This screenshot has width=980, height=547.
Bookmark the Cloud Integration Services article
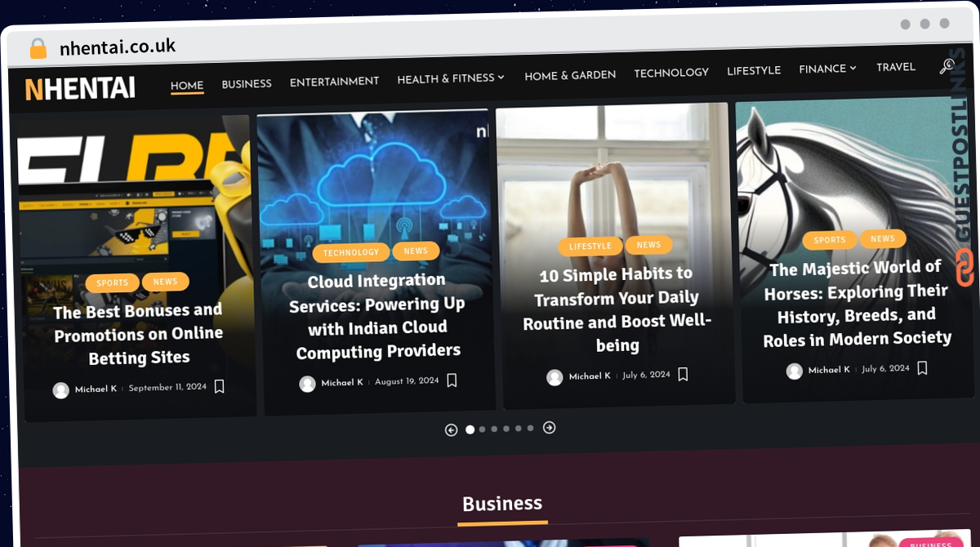[x=452, y=380]
